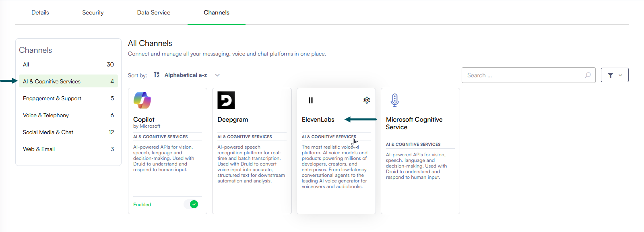The image size is (644, 232).
Task: Go to the Data Service tab
Action: 154,12
